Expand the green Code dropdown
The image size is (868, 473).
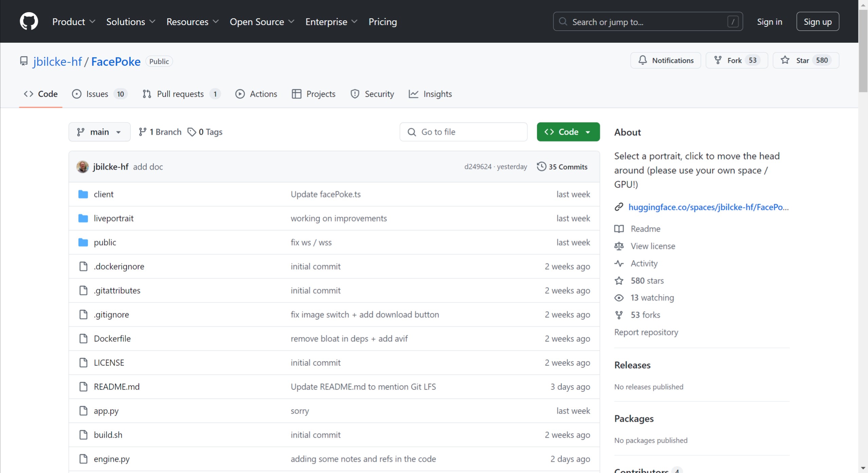coord(568,132)
